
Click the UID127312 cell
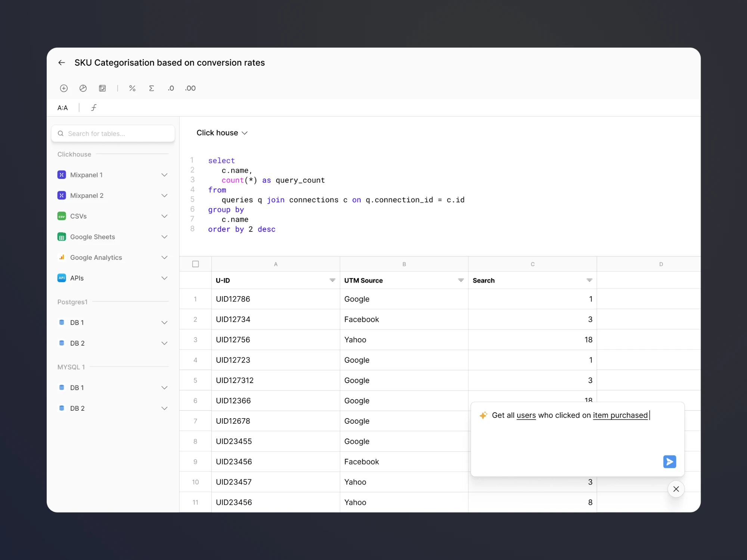(x=276, y=380)
